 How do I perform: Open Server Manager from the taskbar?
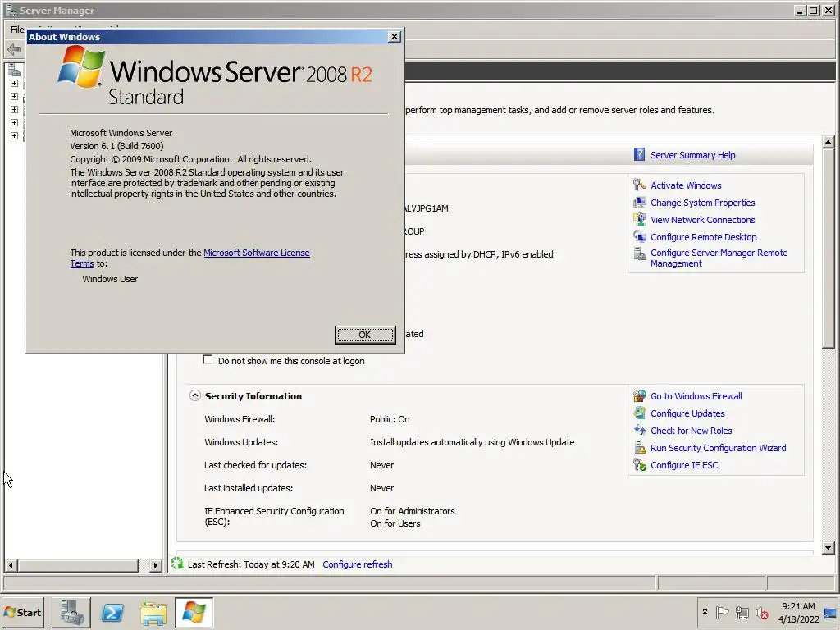[x=71, y=612]
